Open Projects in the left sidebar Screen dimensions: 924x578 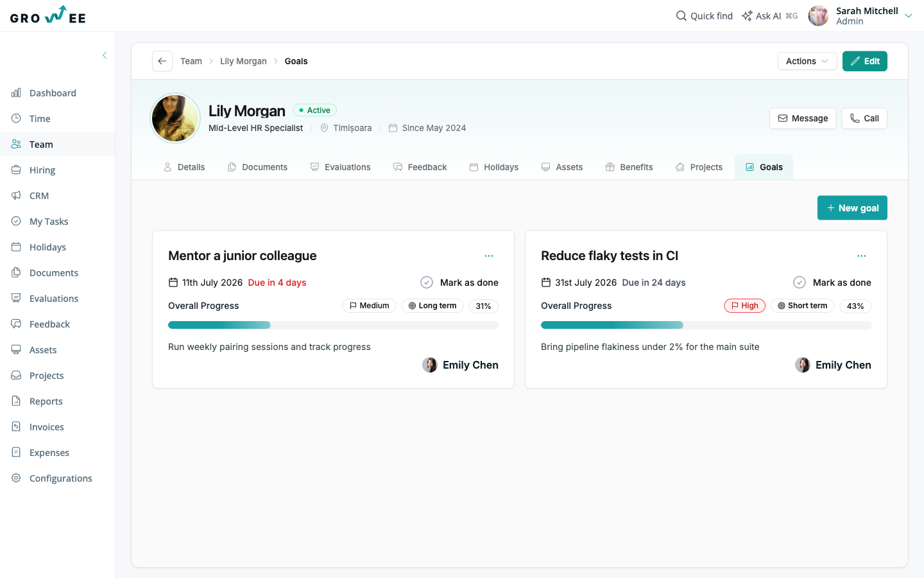tap(46, 376)
